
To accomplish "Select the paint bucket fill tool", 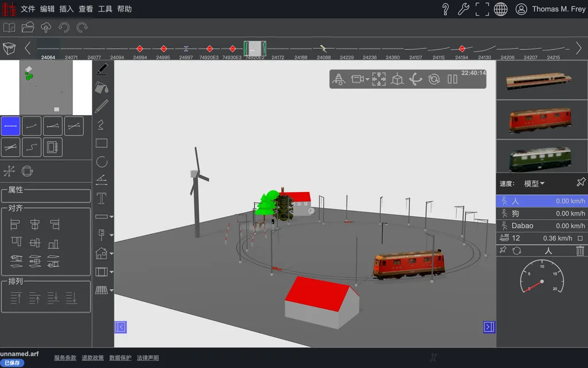I will (x=102, y=88).
